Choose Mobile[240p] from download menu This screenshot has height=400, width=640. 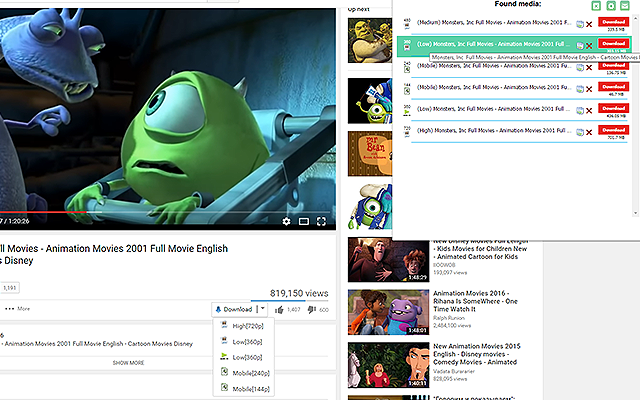(x=243, y=373)
